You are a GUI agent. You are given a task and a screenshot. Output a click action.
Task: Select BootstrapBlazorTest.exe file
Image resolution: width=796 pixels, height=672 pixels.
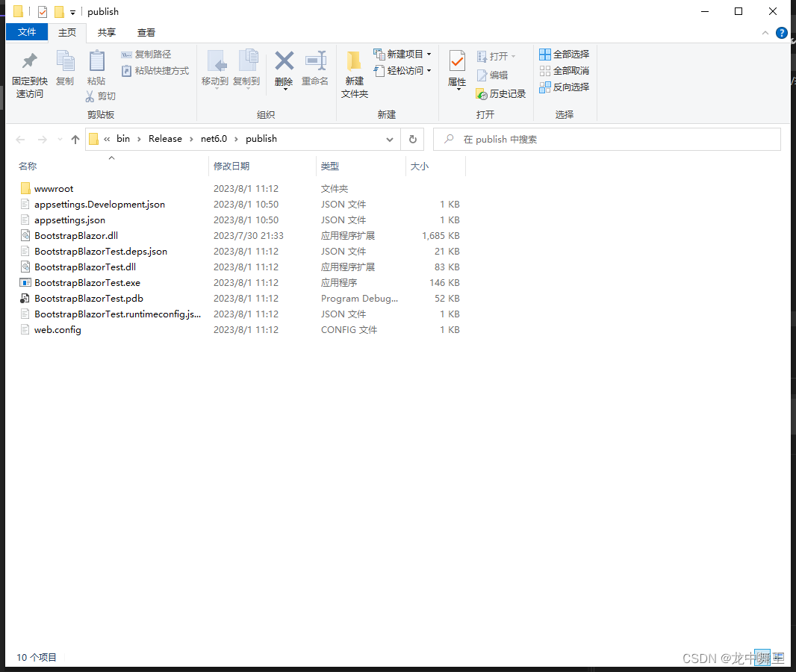coord(87,283)
